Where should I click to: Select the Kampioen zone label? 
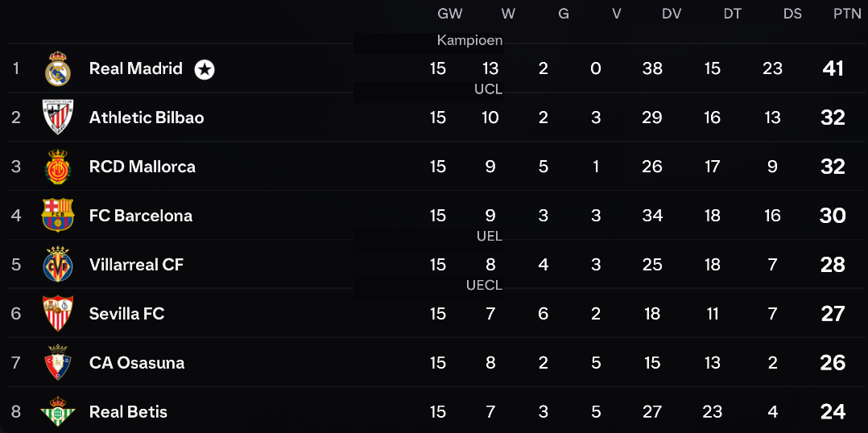[x=470, y=40]
